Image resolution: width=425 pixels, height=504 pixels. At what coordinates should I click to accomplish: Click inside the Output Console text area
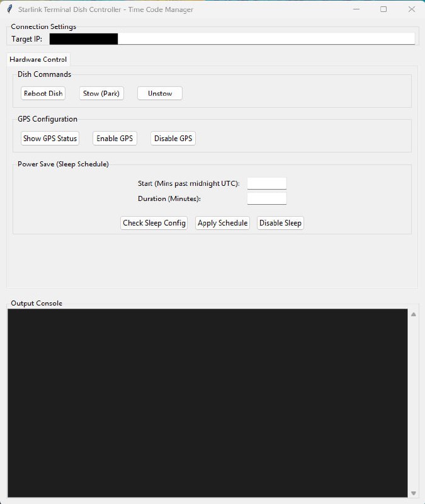pos(208,403)
